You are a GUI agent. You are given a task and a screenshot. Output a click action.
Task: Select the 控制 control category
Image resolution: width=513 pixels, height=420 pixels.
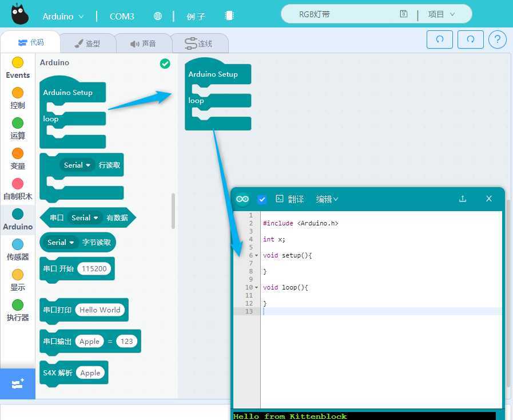click(18, 98)
